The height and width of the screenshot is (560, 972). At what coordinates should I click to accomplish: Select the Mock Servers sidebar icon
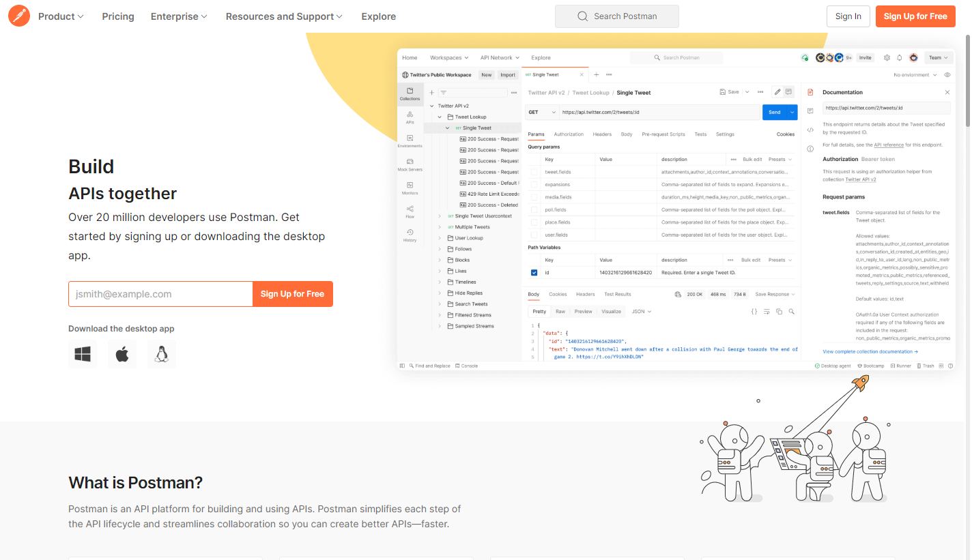410,164
